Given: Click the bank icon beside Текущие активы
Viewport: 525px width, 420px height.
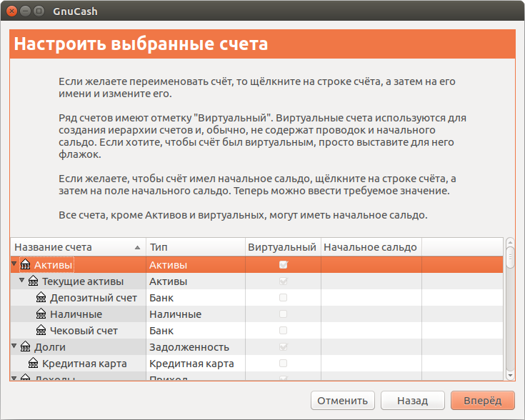Looking at the screenshot, I should (x=33, y=281).
